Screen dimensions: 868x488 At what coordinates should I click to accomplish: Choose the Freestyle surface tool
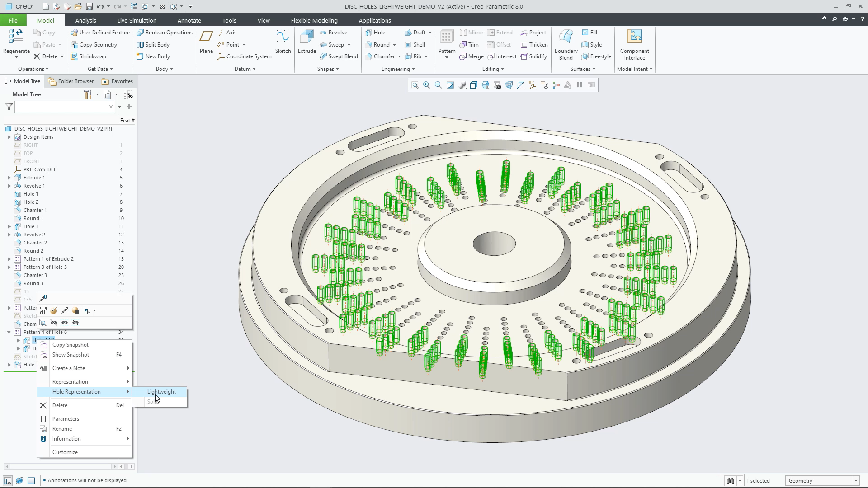[596, 56]
